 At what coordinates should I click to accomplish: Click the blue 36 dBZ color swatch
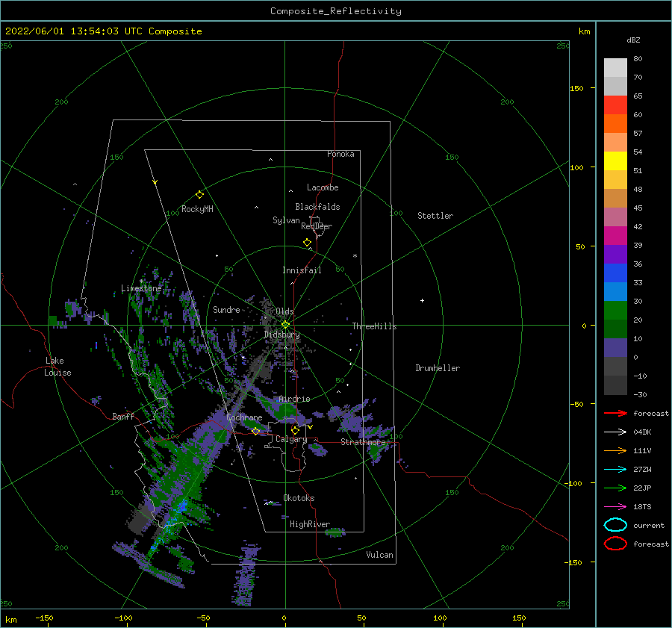(615, 273)
